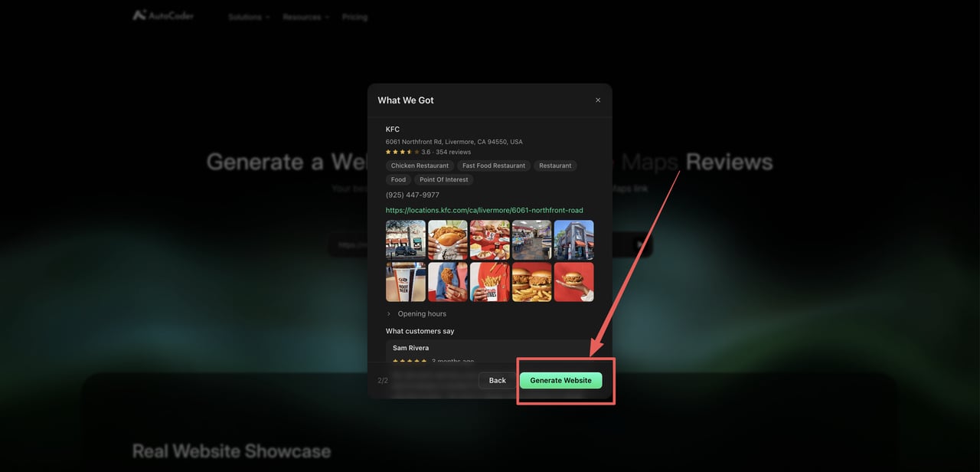Open the gray building exterior photo
This screenshot has width=980, height=472.
point(574,240)
